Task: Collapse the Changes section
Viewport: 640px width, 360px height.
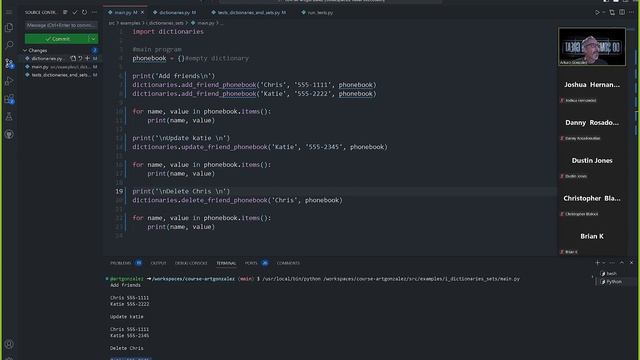Action: pyautogui.click(x=25, y=50)
